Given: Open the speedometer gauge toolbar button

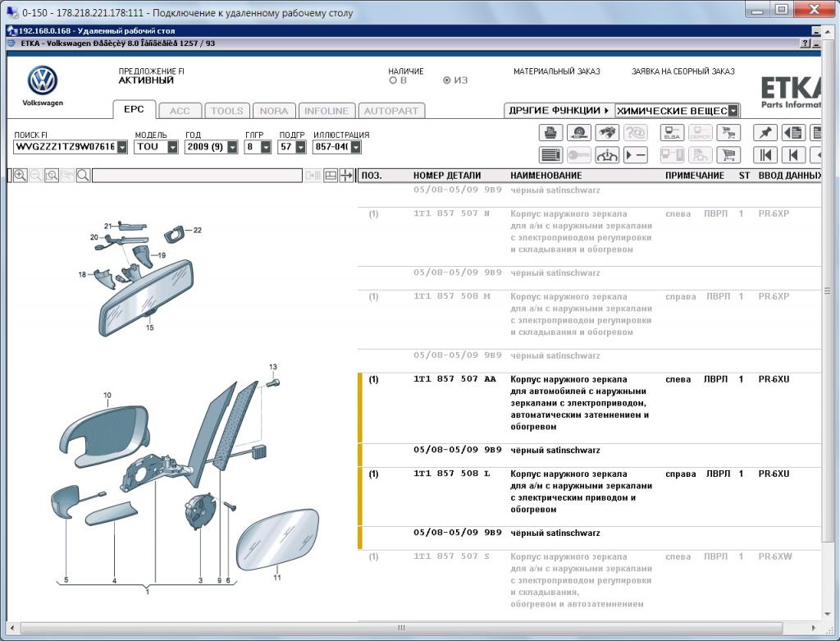Looking at the screenshot, I should (x=578, y=132).
